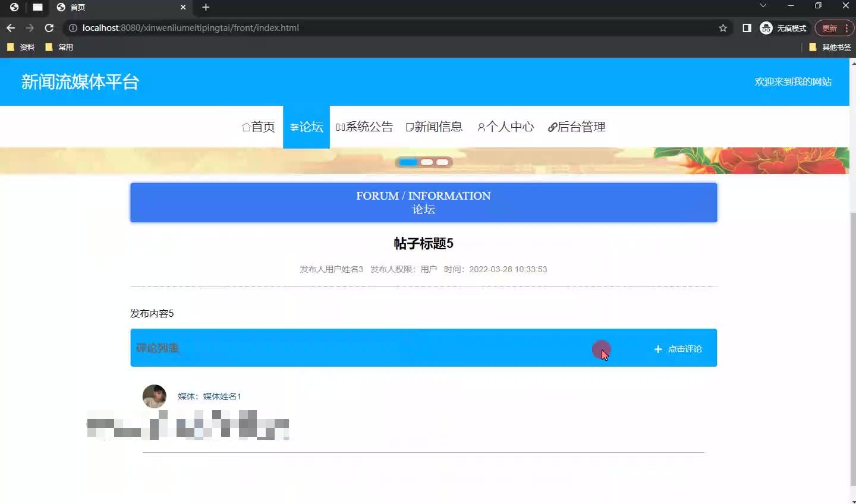The image size is (856, 504).
Task: Click the plus icon on 点击评论 button
Action: click(657, 349)
